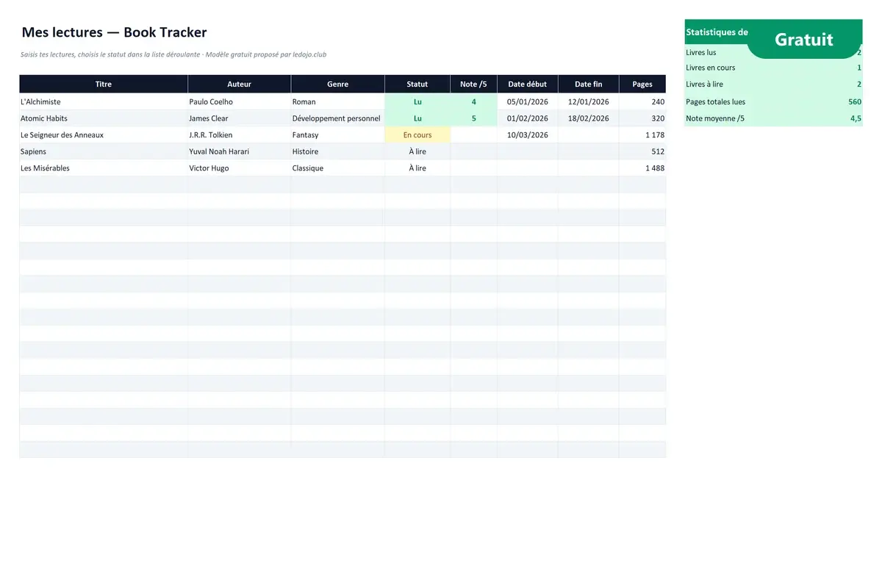Click the Note 5 cell for Atomic Habits
Image resolution: width=882 pixels, height=588 pixels.
pos(474,118)
